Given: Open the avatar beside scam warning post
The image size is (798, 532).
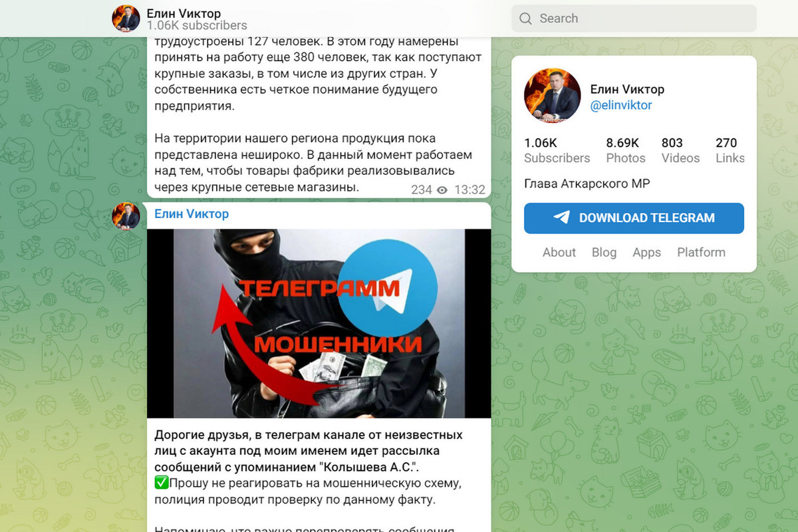Looking at the screenshot, I should pyautogui.click(x=126, y=216).
